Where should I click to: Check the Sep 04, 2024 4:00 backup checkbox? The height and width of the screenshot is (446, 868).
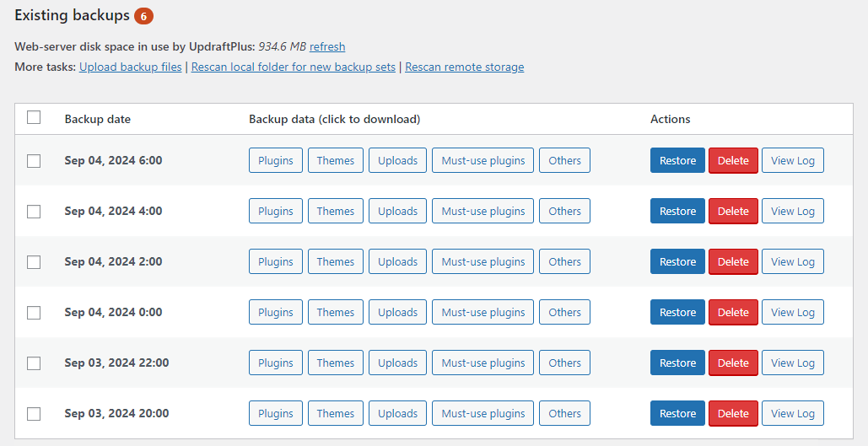click(x=34, y=212)
